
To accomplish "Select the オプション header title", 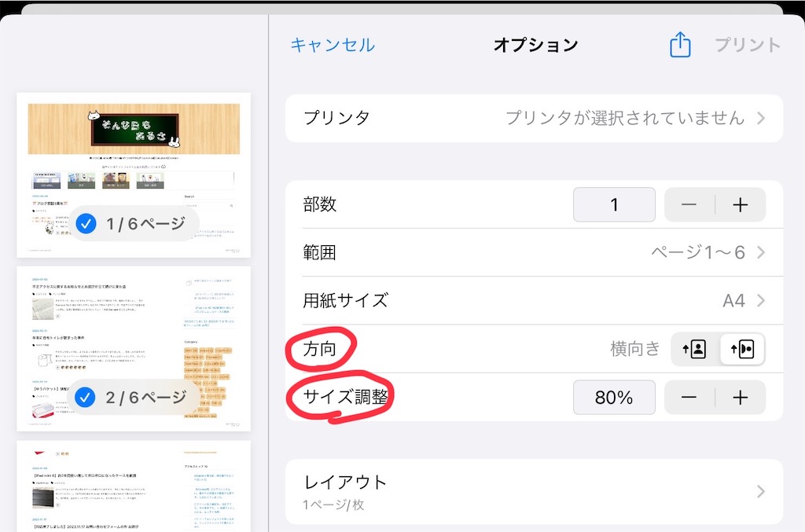I will (x=535, y=45).
